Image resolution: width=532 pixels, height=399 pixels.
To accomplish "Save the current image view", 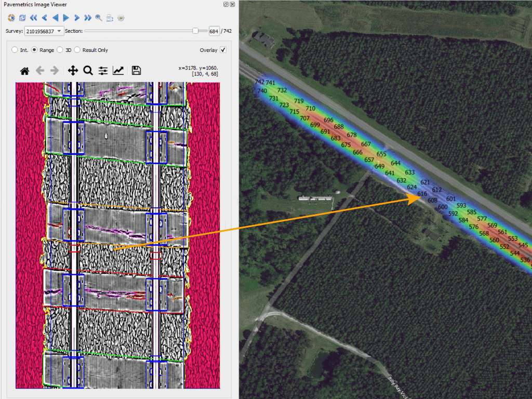I will (x=136, y=71).
